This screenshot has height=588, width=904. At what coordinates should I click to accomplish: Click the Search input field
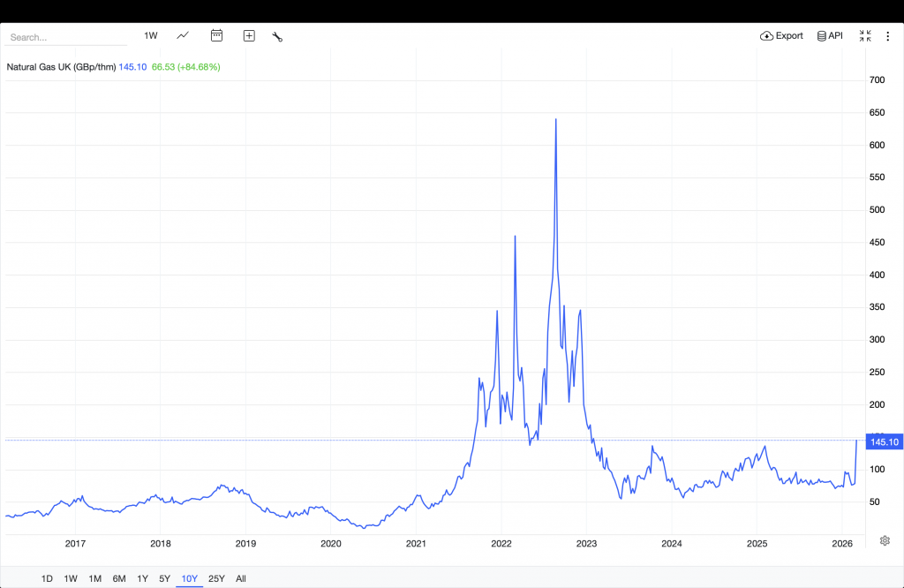click(66, 38)
